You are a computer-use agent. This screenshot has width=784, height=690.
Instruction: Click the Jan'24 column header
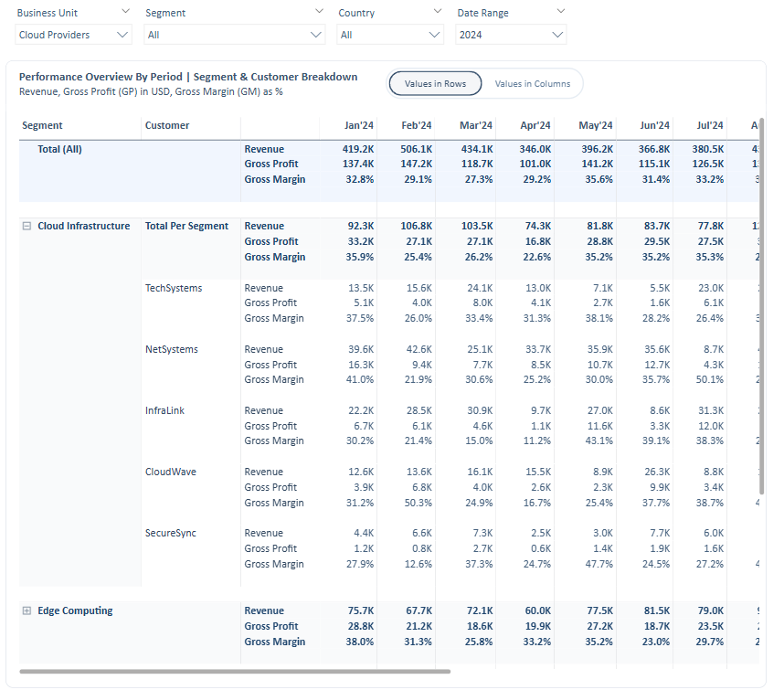pos(358,125)
